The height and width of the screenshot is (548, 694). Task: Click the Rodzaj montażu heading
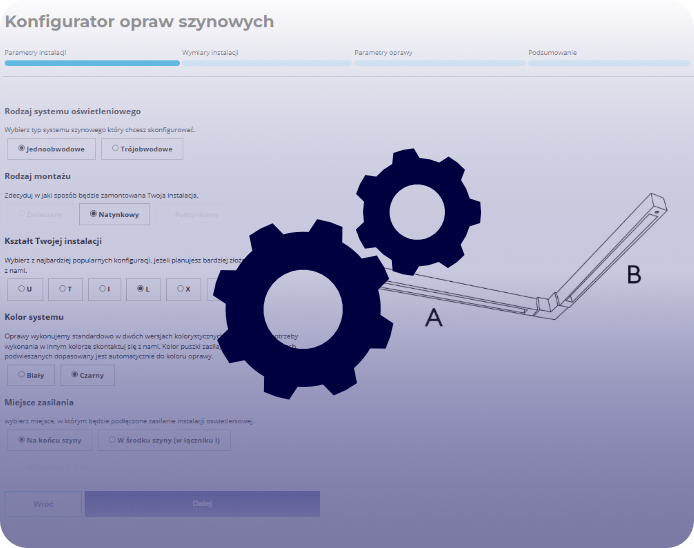[x=38, y=176]
